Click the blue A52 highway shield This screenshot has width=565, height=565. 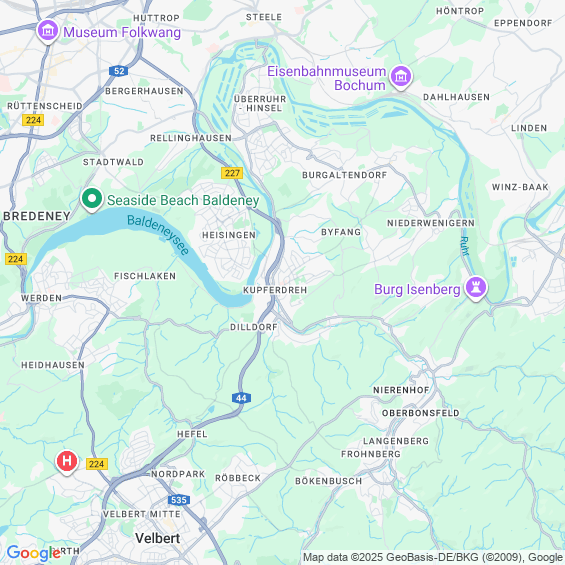click(119, 71)
